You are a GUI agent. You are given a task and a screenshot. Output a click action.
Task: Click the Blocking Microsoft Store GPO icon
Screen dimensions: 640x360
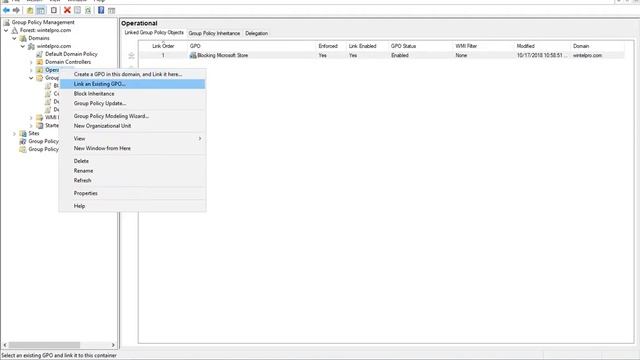[x=193, y=55]
